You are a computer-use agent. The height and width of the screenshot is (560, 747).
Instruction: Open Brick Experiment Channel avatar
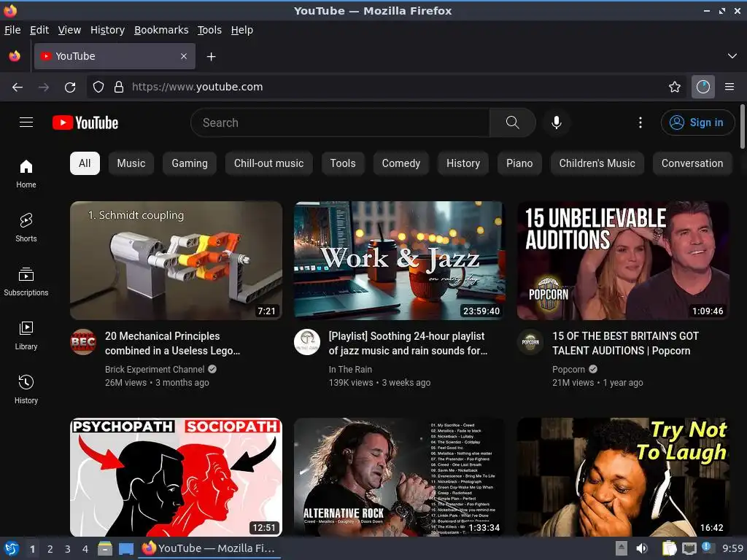tap(83, 342)
